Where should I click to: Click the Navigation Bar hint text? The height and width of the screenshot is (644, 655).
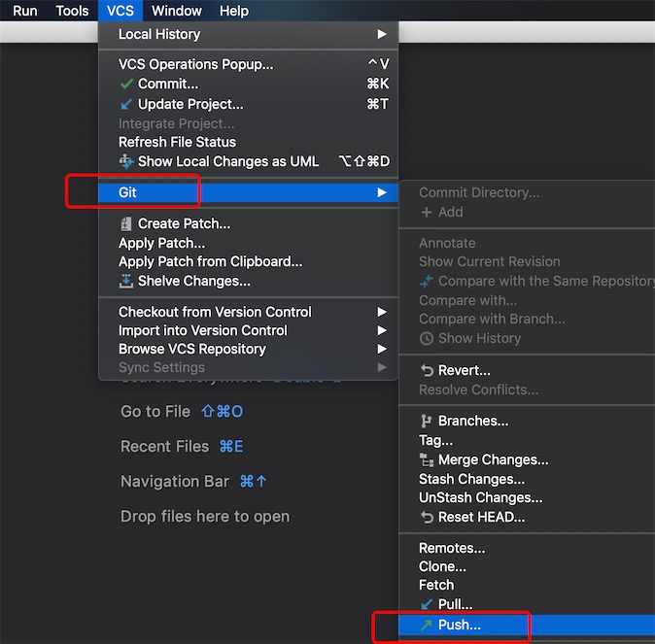[175, 482]
